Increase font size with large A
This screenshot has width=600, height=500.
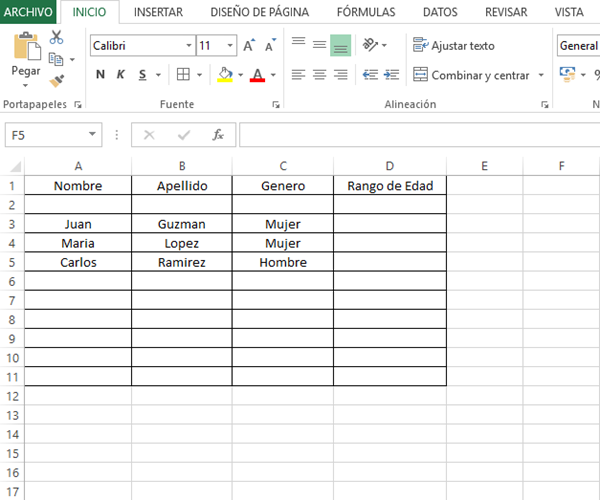[x=249, y=46]
